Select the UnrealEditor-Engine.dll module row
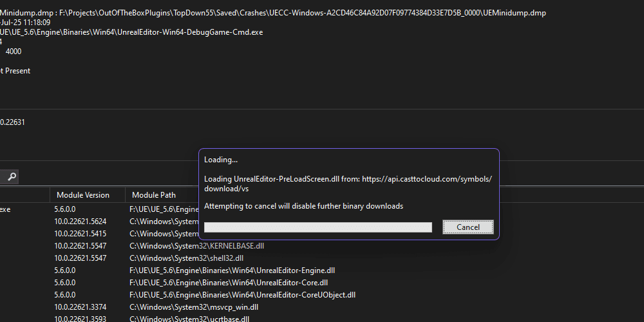Screen dimensions: 644x322 point(232,270)
